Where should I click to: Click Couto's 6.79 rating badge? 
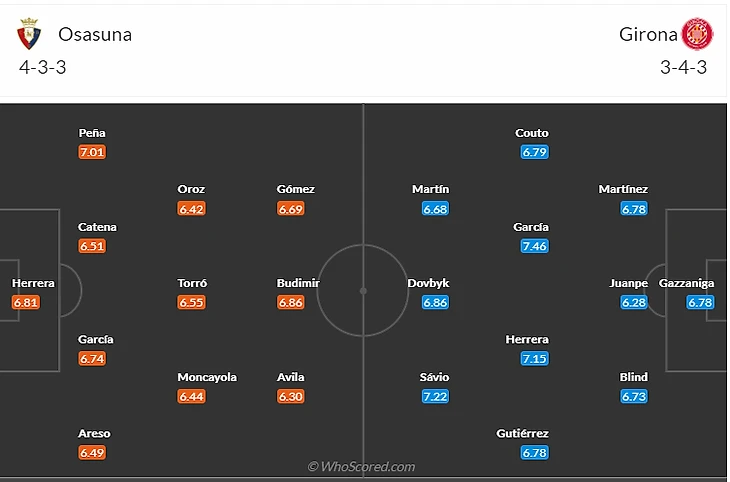[534, 152]
